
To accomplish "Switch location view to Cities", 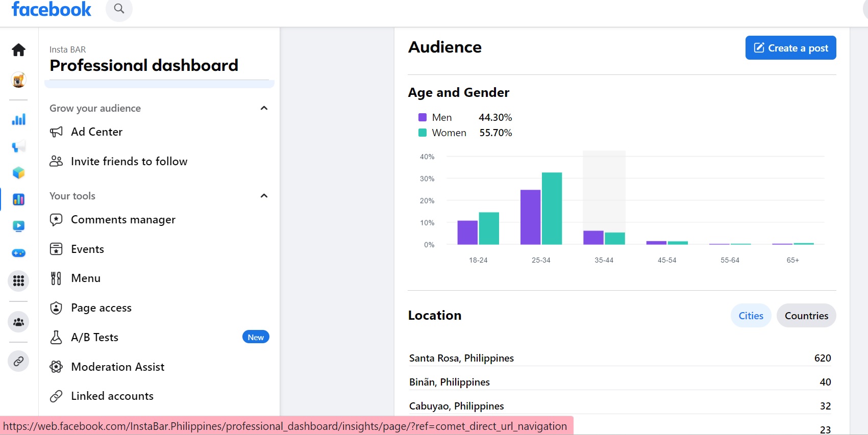I will pyautogui.click(x=751, y=316).
